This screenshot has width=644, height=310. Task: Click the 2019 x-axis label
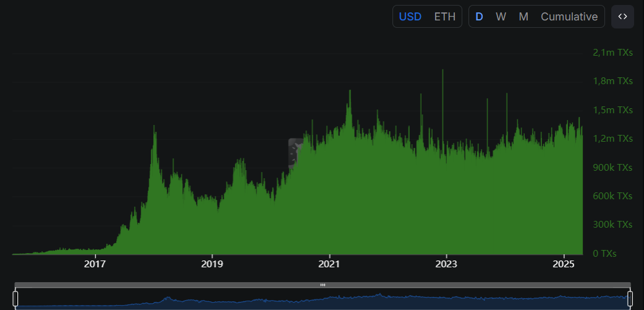click(212, 264)
